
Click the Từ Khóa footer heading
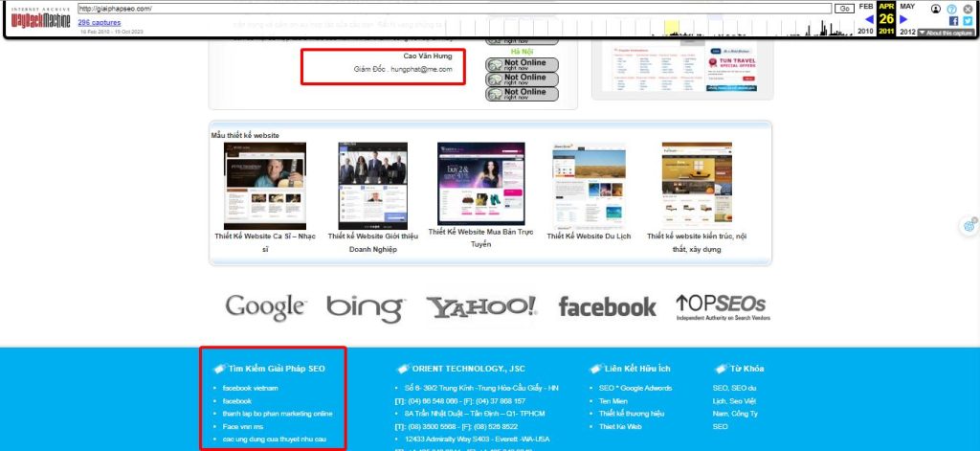(x=746, y=369)
